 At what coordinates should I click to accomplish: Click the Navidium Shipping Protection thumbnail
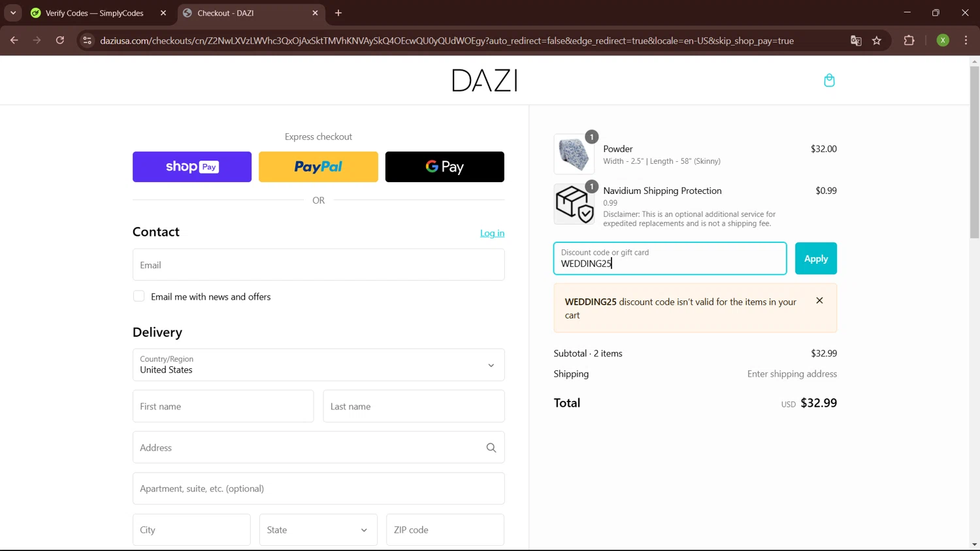[x=574, y=204]
